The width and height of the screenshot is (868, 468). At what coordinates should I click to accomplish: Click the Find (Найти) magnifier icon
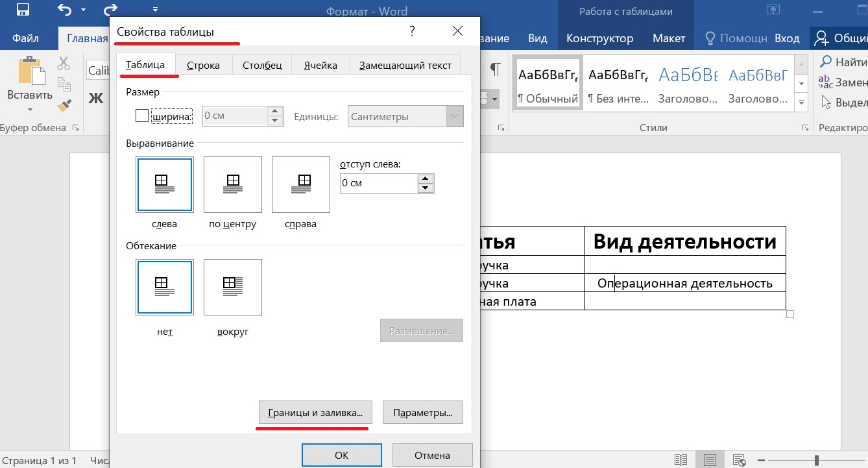[x=826, y=62]
